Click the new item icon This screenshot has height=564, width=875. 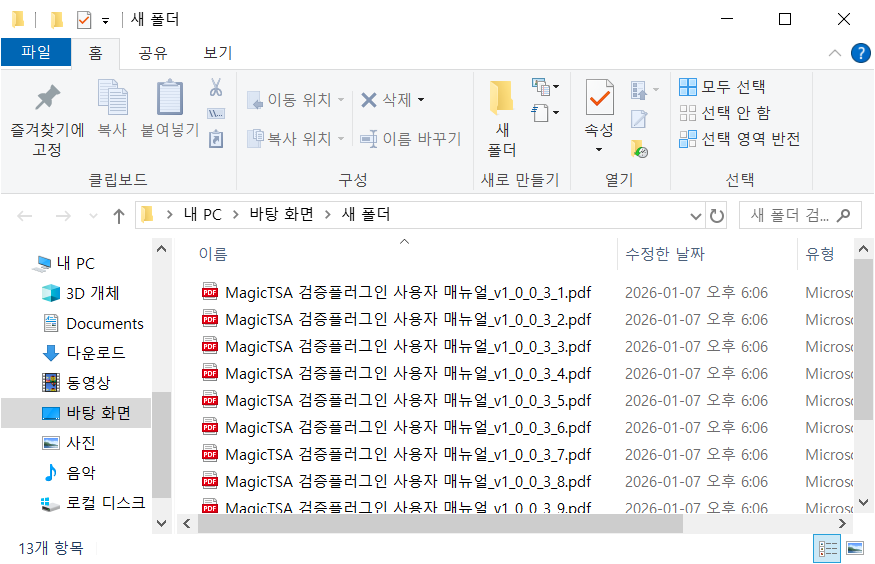(x=540, y=86)
